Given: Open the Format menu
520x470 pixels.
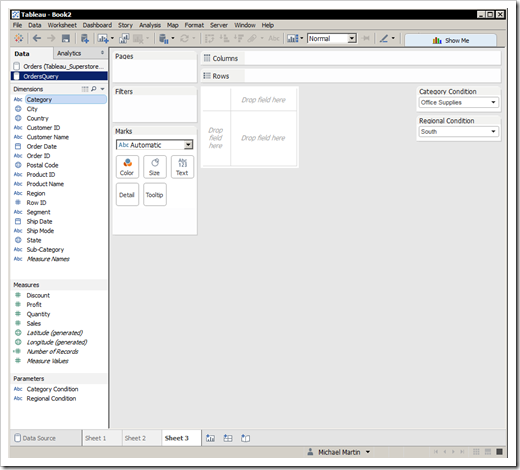Looking at the screenshot, I should point(194,25).
